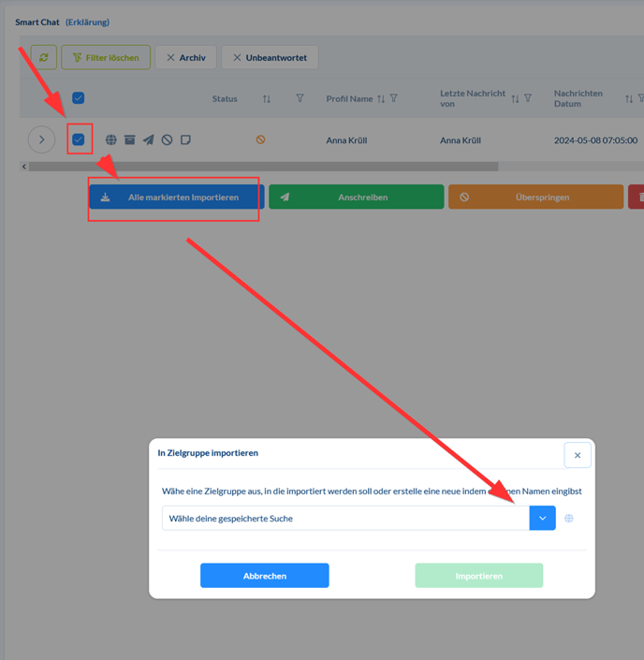Click the filter funnel icon beside Profil Name
Viewport: 644px width, 660px height.
pyautogui.click(x=394, y=98)
